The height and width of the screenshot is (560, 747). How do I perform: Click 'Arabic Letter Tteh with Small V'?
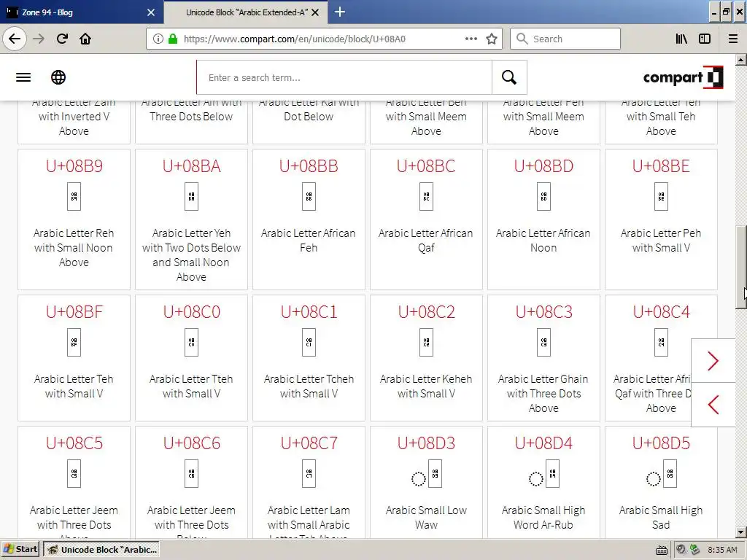tap(192, 386)
